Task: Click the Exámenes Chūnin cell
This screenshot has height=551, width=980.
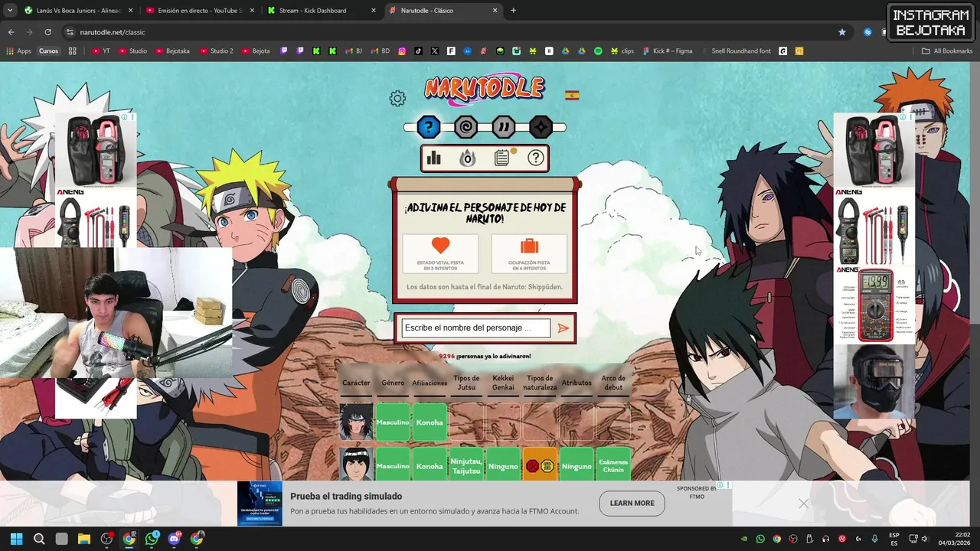Action: (x=613, y=465)
